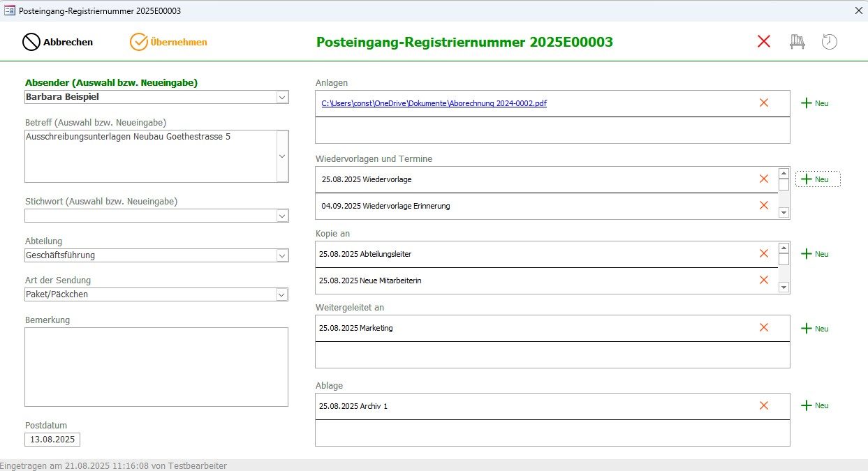Select the 25.08.2025 Abteilungsleiter row

(x=547, y=254)
